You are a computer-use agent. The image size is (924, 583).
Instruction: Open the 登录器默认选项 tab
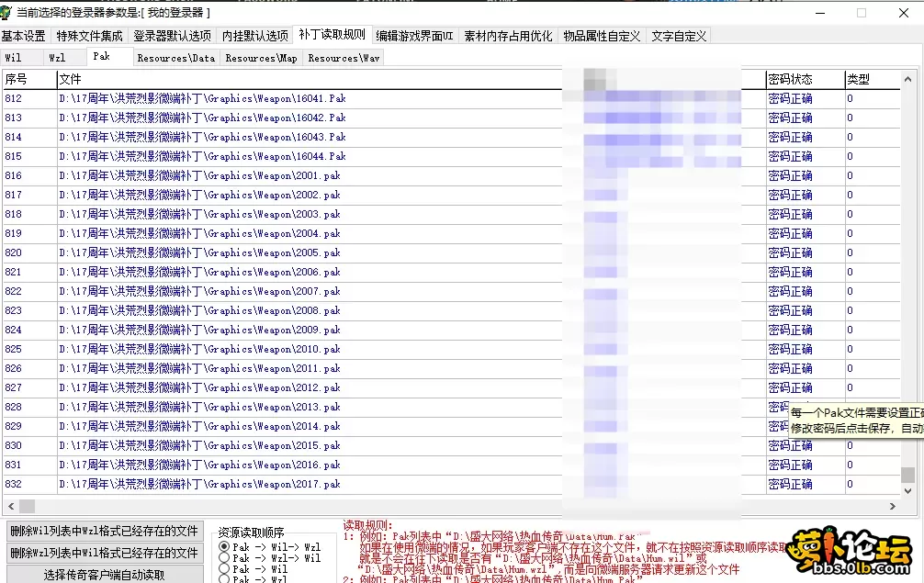172,36
